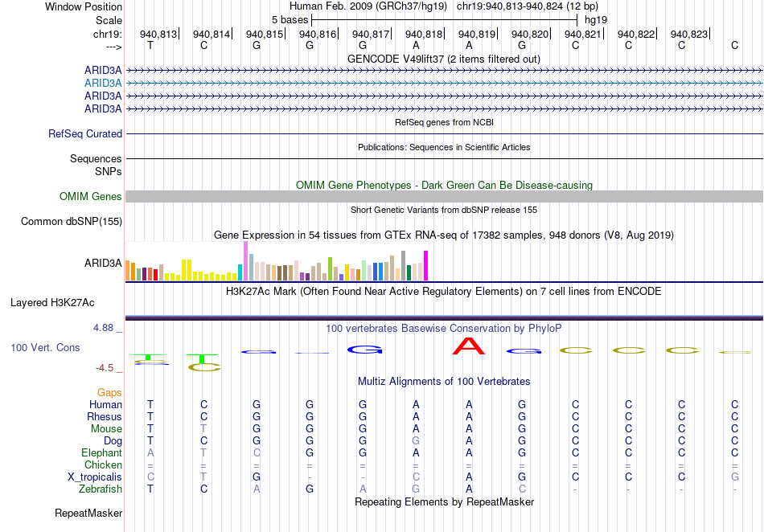Click the RepeatMasker track label

coord(88,513)
